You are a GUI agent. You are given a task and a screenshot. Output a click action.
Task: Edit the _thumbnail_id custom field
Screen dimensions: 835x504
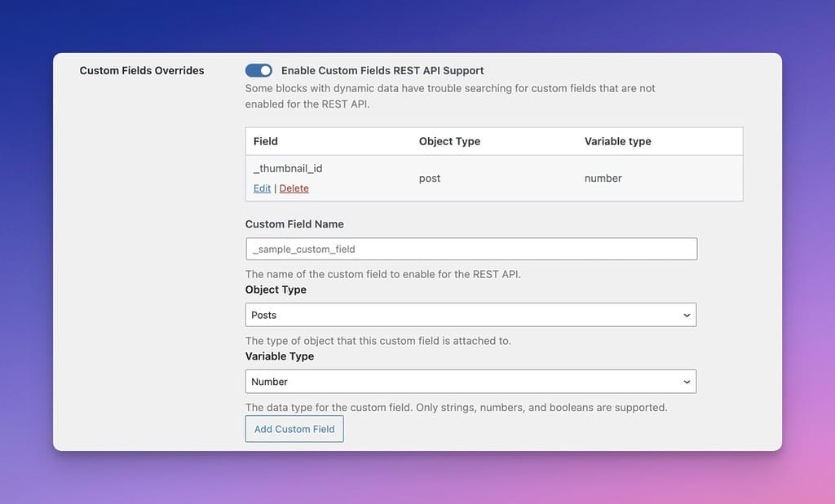(x=261, y=188)
